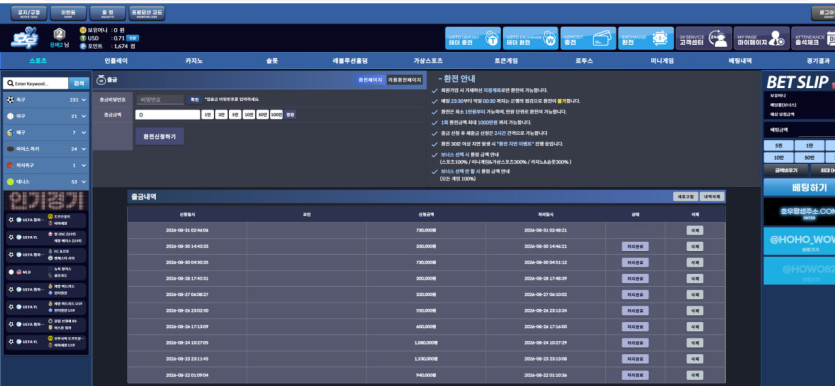Open the Tether exchange (테더 환전) tile
This screenshot has height=386, width=835.
pyautogui.click(x=530, y=38)
